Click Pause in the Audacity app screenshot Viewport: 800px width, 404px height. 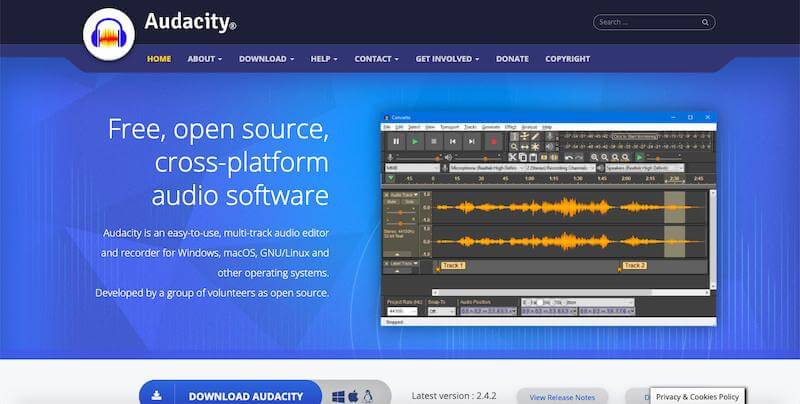click(396, 141)
